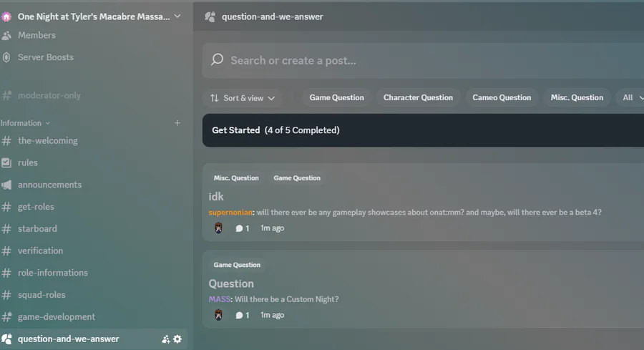Create channel with Information plus icon
This screenshot has height=350, width=644.
(177, 123)
